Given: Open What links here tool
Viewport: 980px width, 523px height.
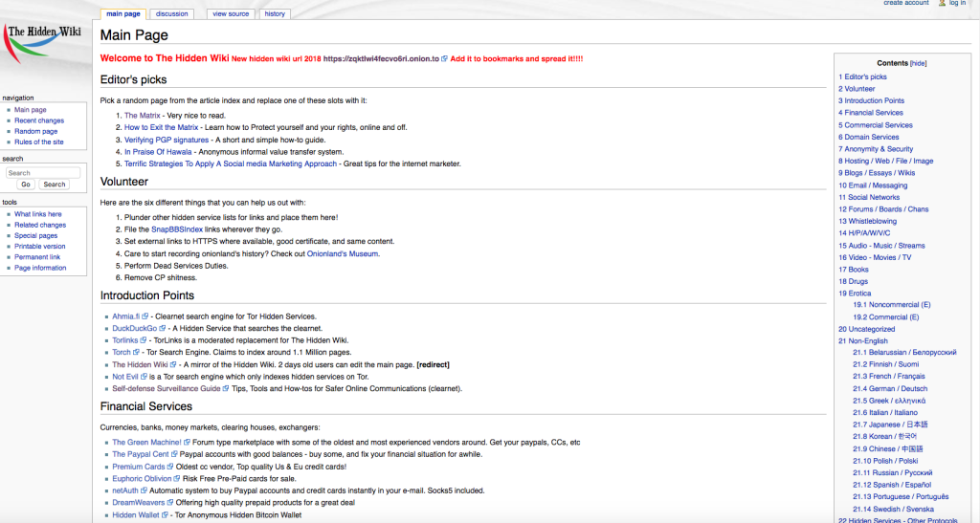Looking at the screenshot, I should click(x=38, y=214).
